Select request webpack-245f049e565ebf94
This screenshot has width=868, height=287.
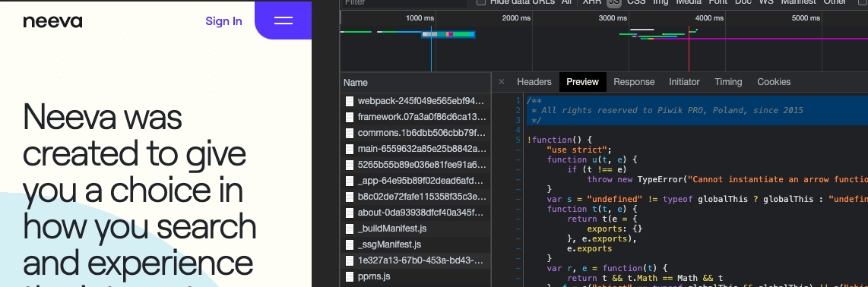click(x=415, y=101)
